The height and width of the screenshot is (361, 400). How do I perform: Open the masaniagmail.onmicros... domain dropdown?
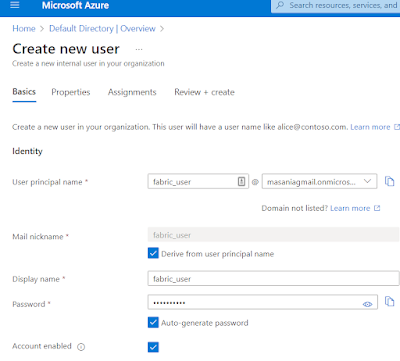click(319, 181)
